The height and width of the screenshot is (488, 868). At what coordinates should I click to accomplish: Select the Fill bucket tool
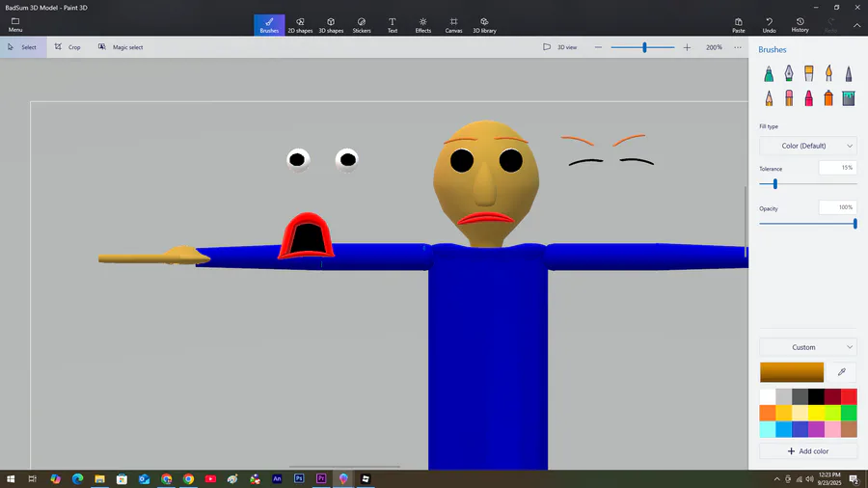pos(849,98)
